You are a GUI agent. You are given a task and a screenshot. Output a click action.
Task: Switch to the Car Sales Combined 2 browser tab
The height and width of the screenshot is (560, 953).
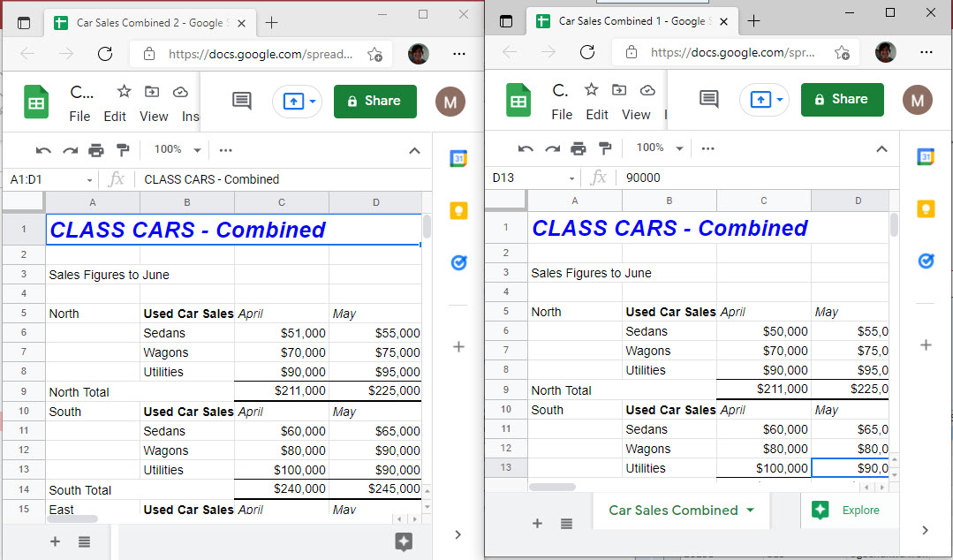150,22
